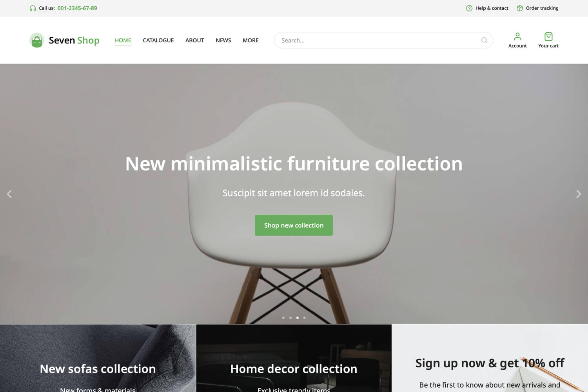This screenshot has height=392, width=588.
Task: Go to the ABOUT page
Action: (195, 40)
